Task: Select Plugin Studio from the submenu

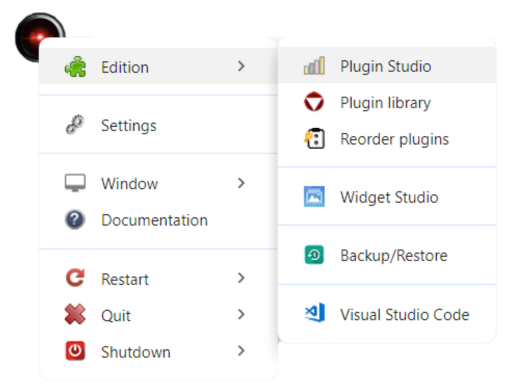Action: pos(387,66)
